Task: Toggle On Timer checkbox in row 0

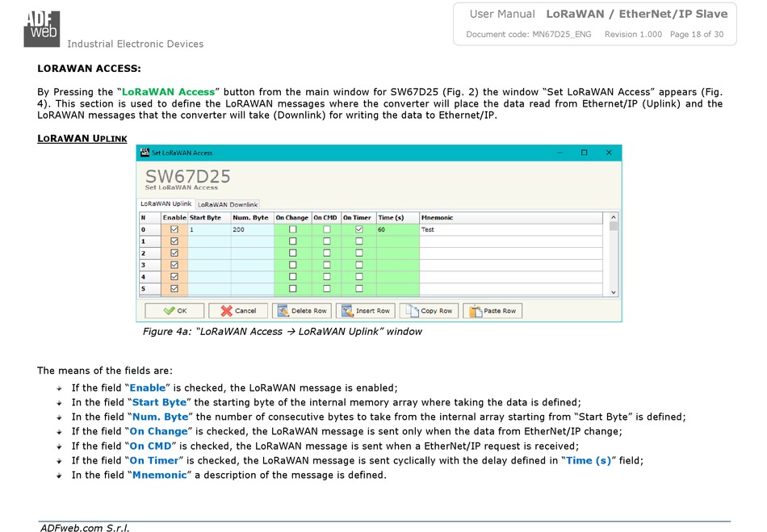Action: coord(359,229)
